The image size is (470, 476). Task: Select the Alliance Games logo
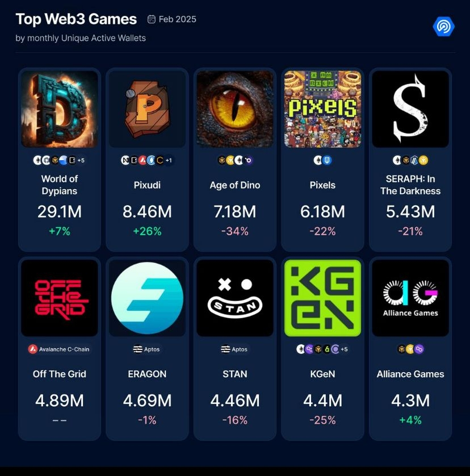click(410, 298)
